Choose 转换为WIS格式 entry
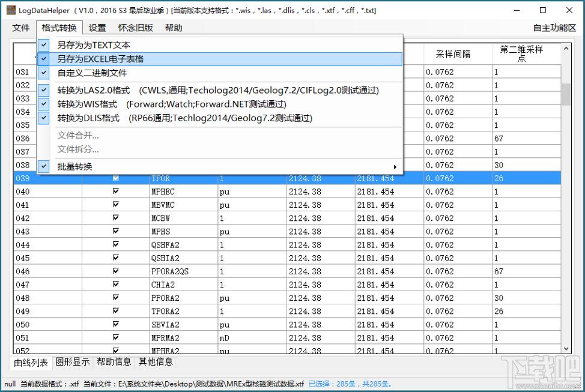The image size is (585, 392). pos(220,104)
